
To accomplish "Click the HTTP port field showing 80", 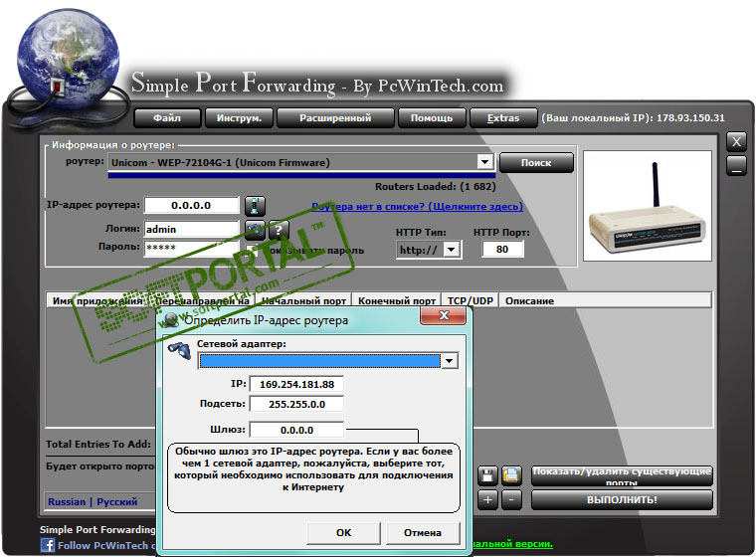I will click(x=502, y=250).
